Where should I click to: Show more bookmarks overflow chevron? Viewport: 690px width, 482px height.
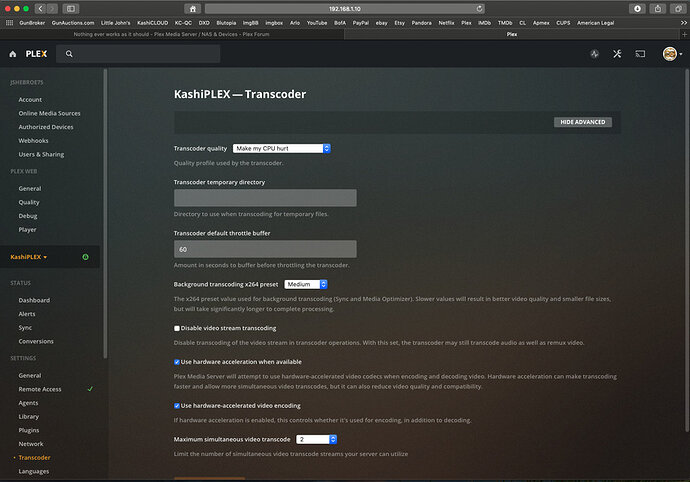point(683,23)
